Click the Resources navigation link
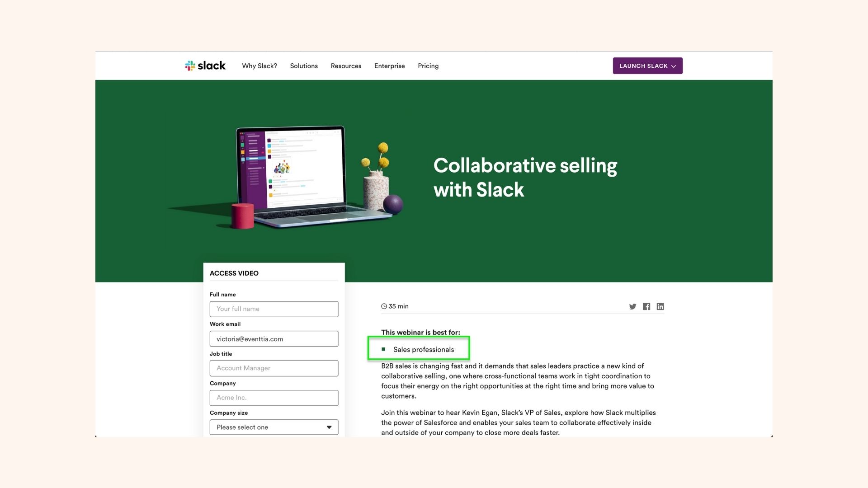This screenshot has height=488, width=868. click(x=346, y=66)
